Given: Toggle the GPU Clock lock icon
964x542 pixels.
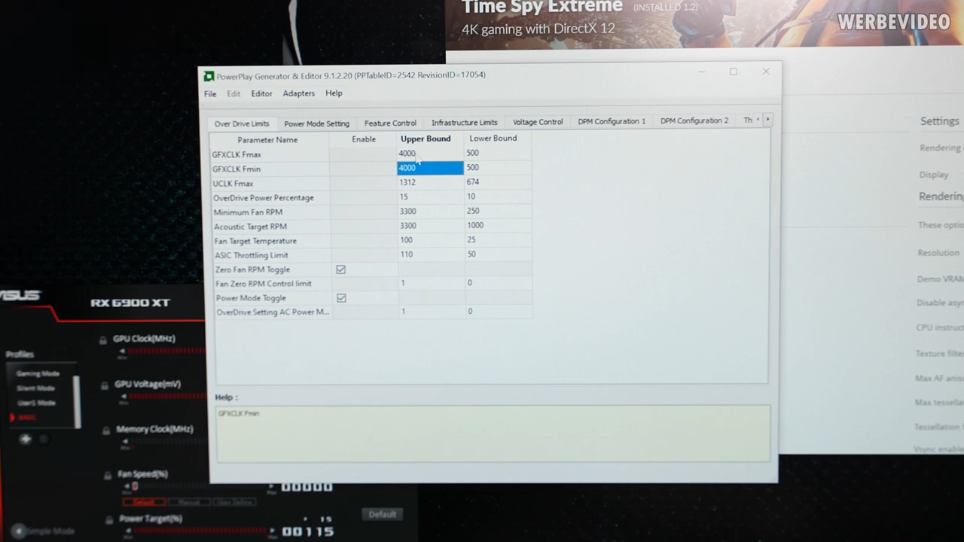Looking at the screenshot, I should [x=103, y=339].
